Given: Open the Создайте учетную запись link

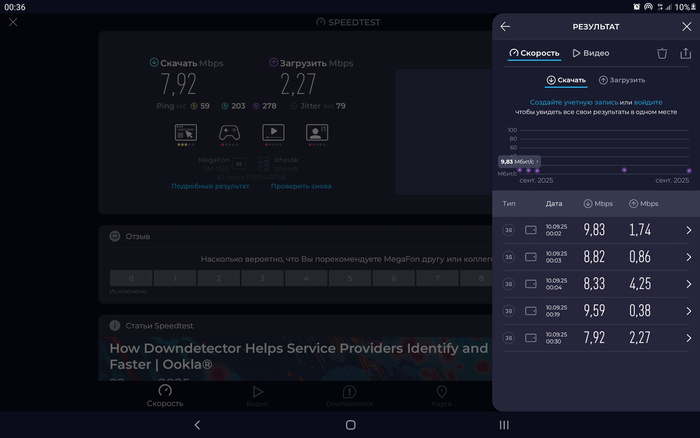Looking at the screenshot, I should [x=573, y=103].
